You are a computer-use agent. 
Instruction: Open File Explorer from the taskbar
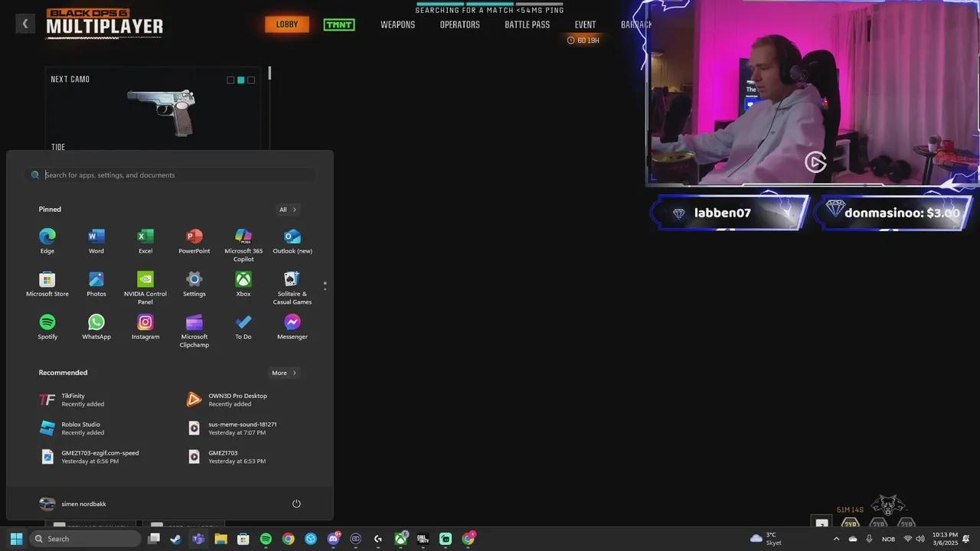220,539
